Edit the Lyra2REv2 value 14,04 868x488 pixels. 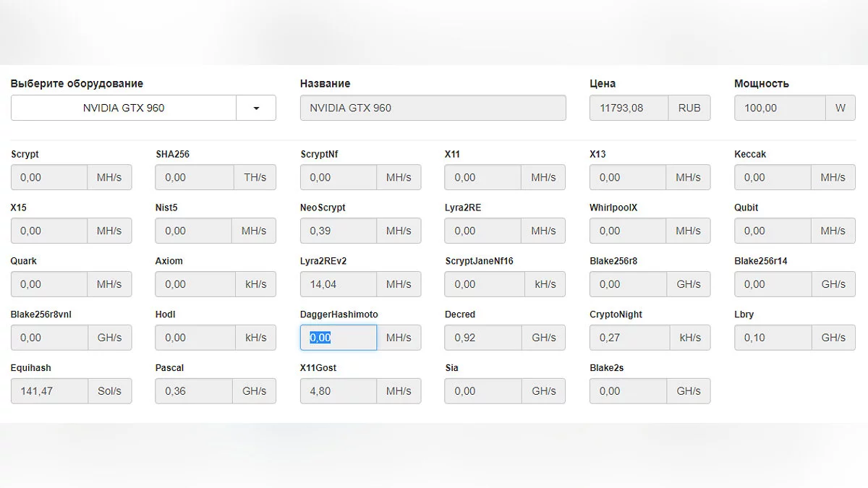click(x=339, y=284)
